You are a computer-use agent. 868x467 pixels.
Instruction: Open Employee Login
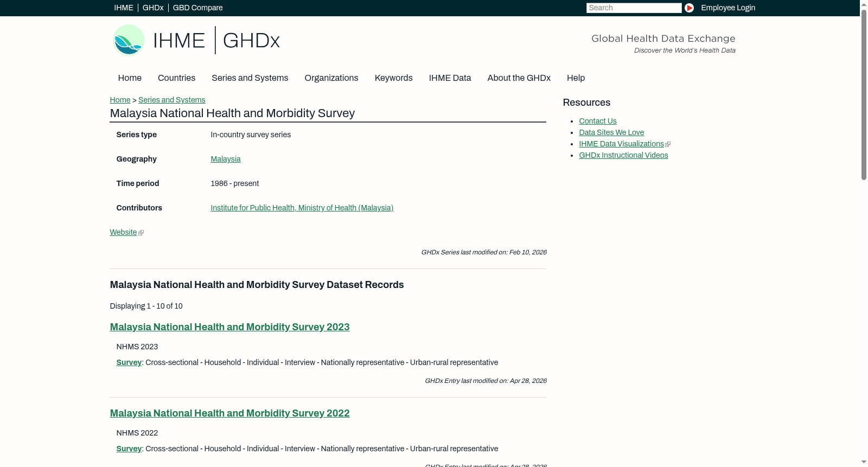pos(728,8)
